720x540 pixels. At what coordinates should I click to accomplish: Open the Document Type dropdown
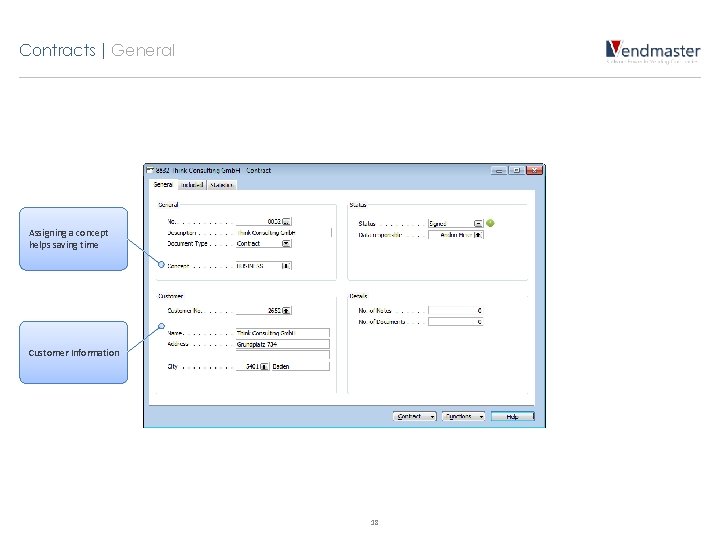pos(287,243)
